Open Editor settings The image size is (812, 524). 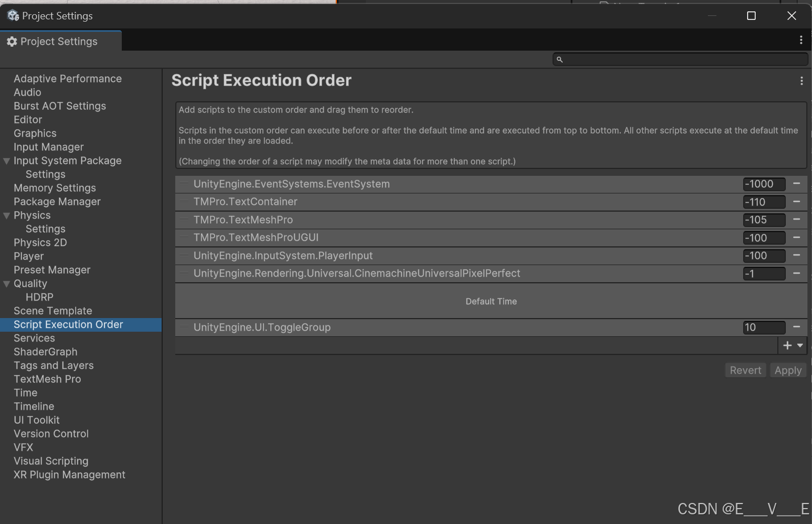(28, 119)
